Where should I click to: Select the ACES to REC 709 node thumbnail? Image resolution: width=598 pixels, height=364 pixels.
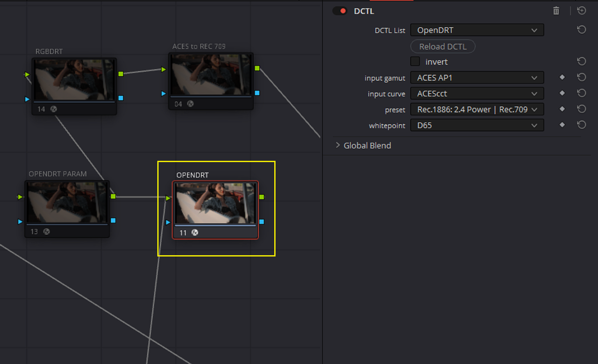coord(211,75)
